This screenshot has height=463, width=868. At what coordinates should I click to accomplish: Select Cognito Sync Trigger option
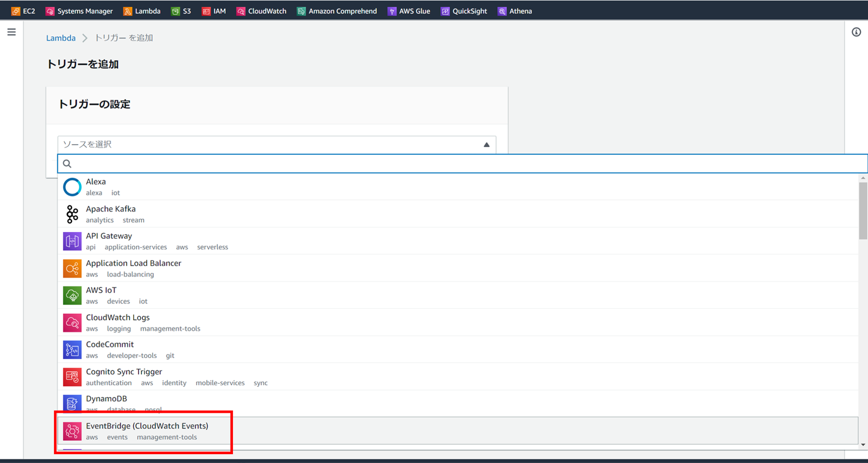(x=458, y=377)
